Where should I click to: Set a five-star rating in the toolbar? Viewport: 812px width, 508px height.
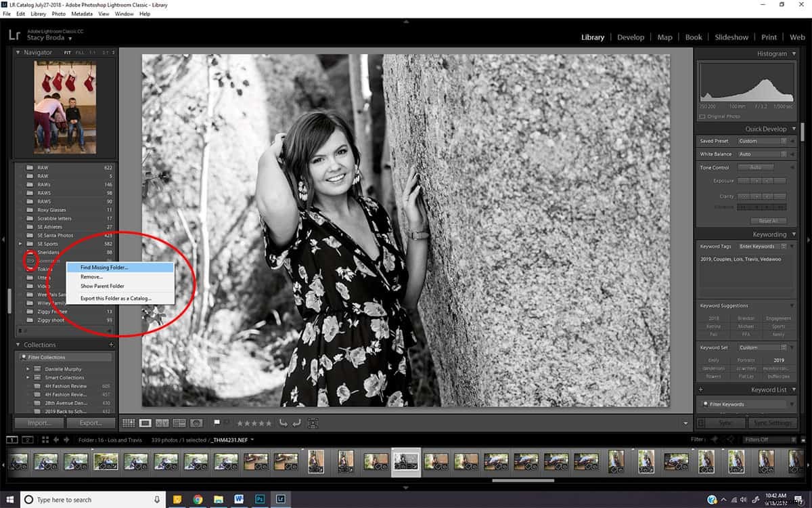269,423
